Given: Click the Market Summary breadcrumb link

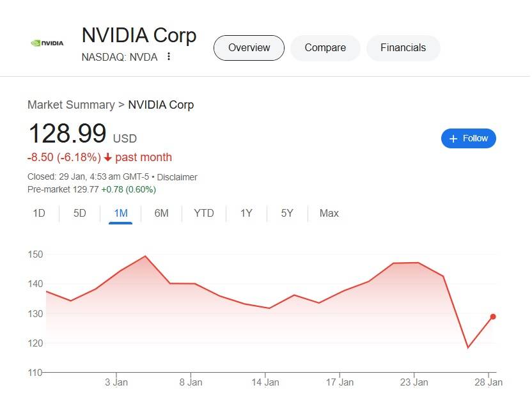Looking at the screenshot, I should 70,105.
